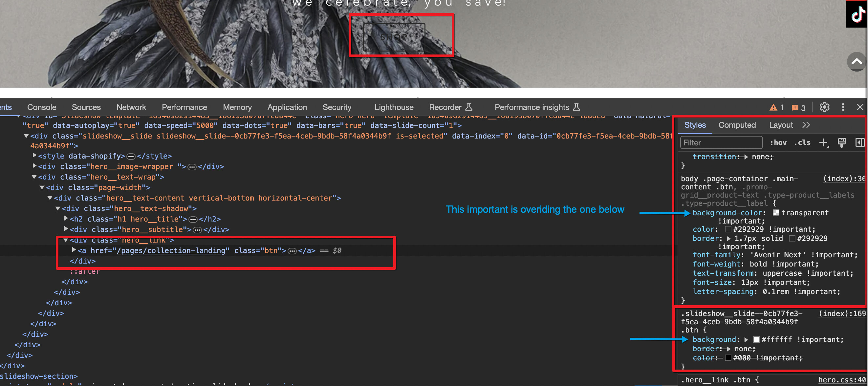Show more Styles pane tabs chevron
The image size is (868, 386).
tap(806, 125)
